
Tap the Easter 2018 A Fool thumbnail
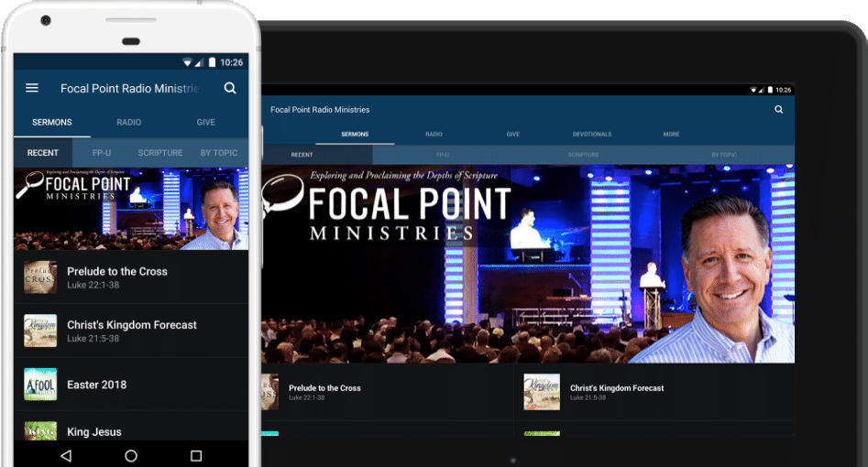[x=40, y=385]
